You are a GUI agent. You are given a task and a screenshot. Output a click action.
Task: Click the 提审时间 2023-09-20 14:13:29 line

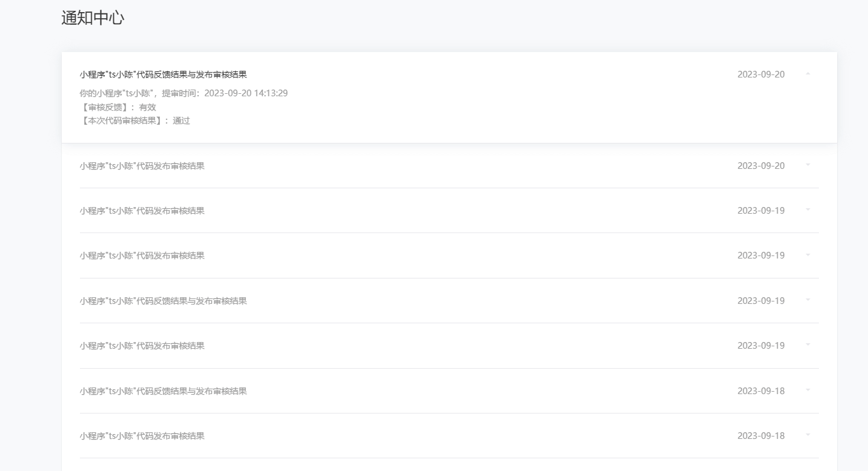pos(184,93)
